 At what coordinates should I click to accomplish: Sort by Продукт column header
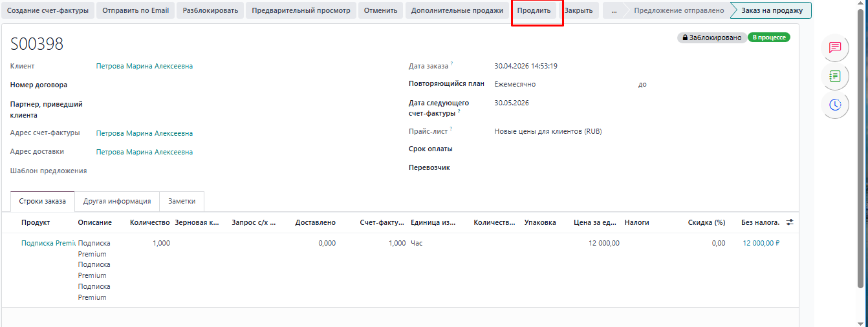[x=36, y=222]
